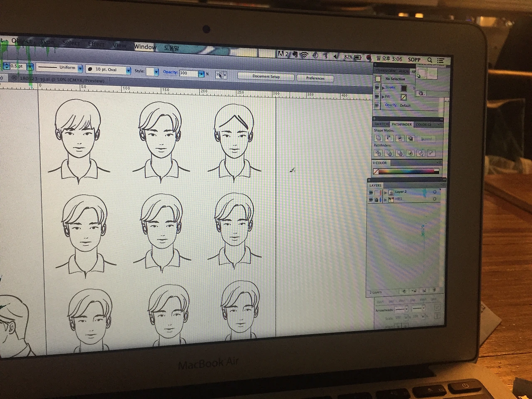
Task: Pick a color from the Color spectrum bar
Action: click(406, 171)
